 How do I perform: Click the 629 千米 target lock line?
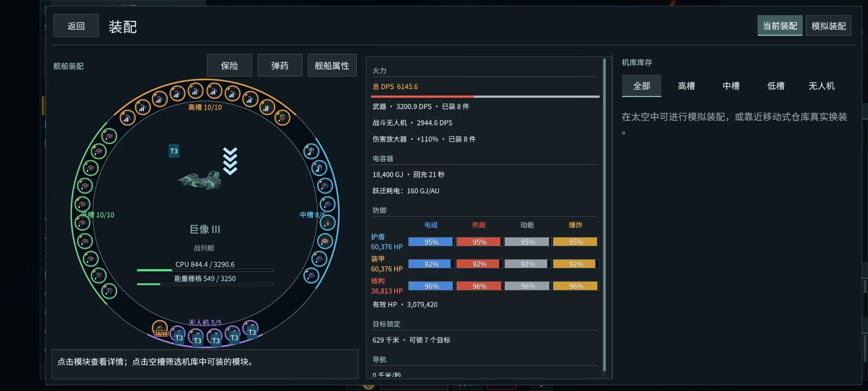(x=411, y=340)
